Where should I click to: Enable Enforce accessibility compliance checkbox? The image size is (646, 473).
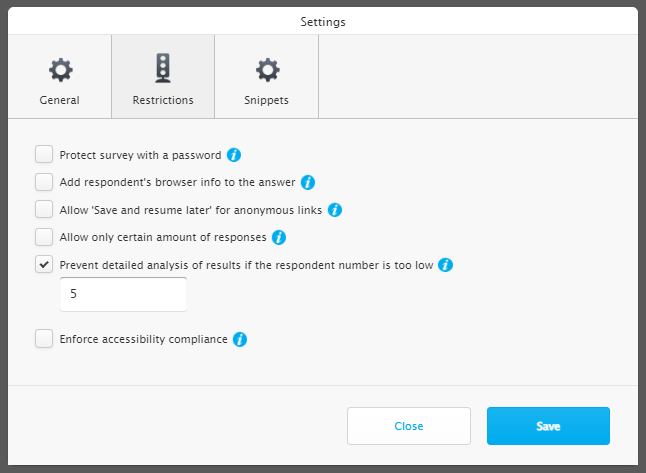(x=44, y=339)
